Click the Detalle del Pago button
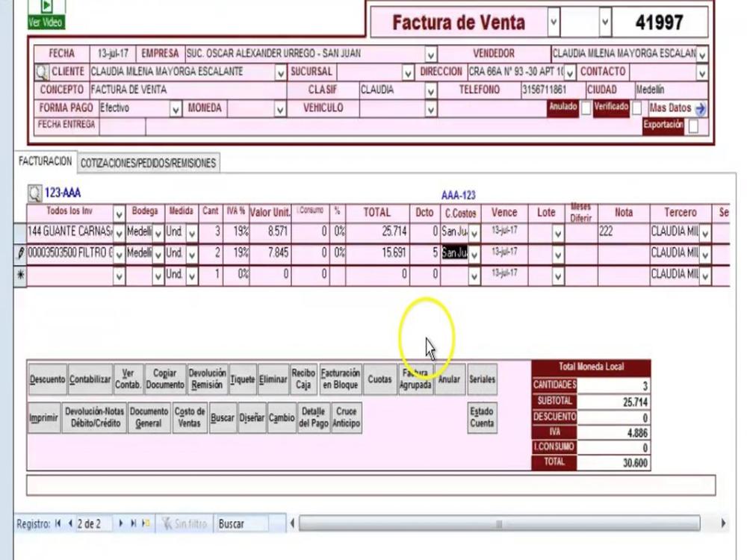Screen dimensions: 747x560 pyautogui.click(x=314, y=417)
